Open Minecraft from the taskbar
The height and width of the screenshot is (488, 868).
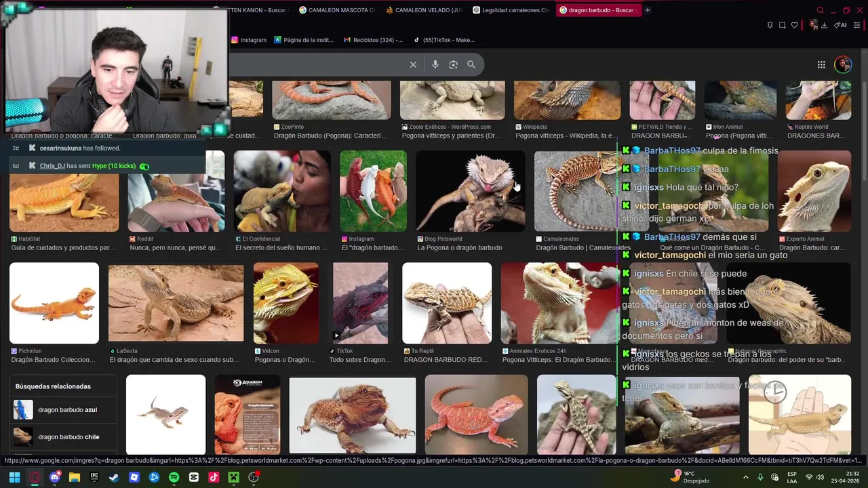click(x=233, y=477)
